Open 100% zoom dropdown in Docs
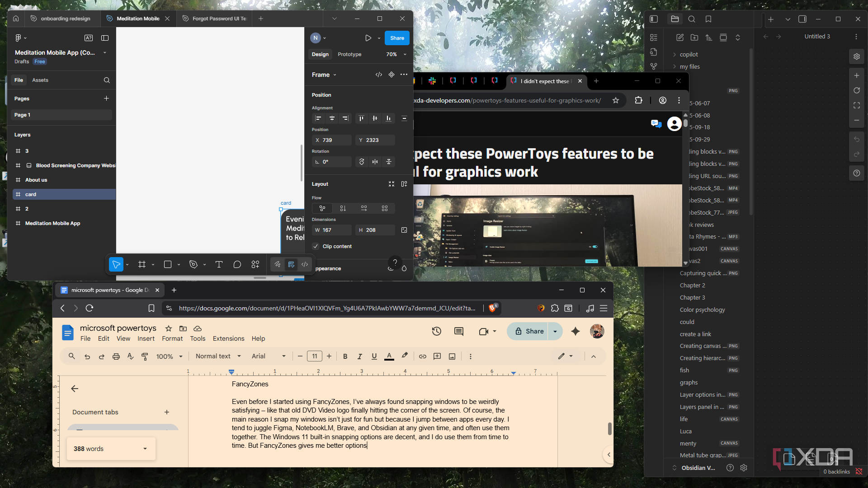This screenshot has height=488, width=868. [x=169, y=357]
